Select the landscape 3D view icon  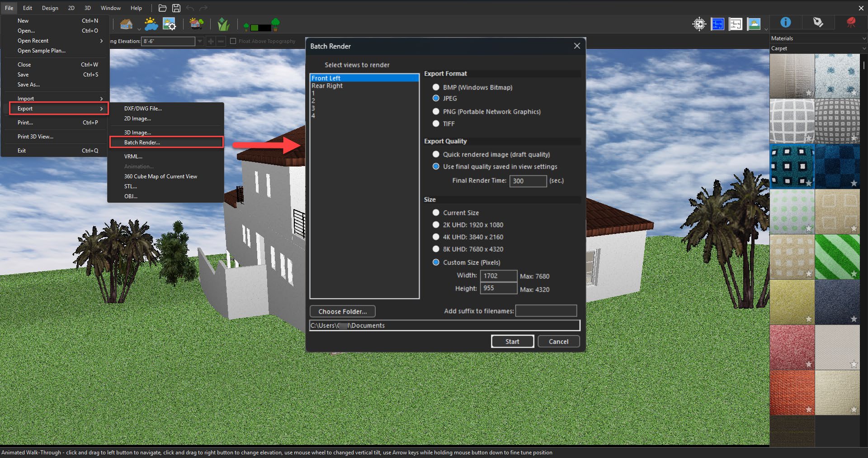click(754, 24)
